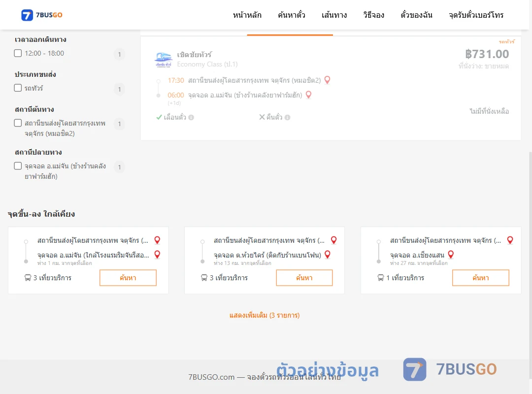Search trips to อ.แม่จัน ใกล้โรงแรม card
The image size is (532, 394).
128,278
